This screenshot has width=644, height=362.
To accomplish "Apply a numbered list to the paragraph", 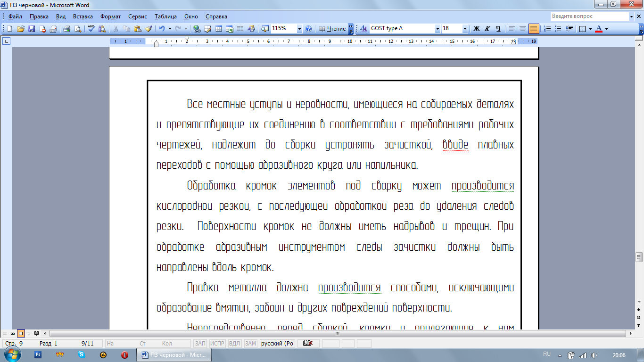I will coord(547,29).
